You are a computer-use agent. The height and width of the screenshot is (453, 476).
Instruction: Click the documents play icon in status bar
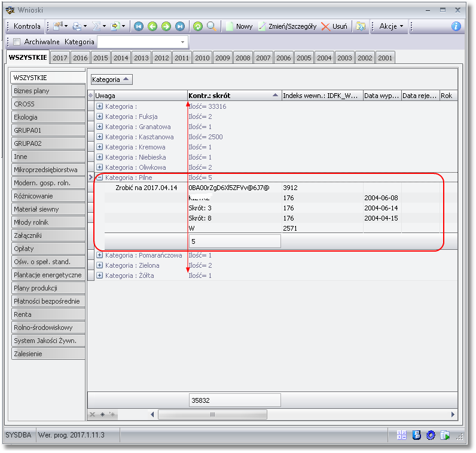(x=445, y=435)
